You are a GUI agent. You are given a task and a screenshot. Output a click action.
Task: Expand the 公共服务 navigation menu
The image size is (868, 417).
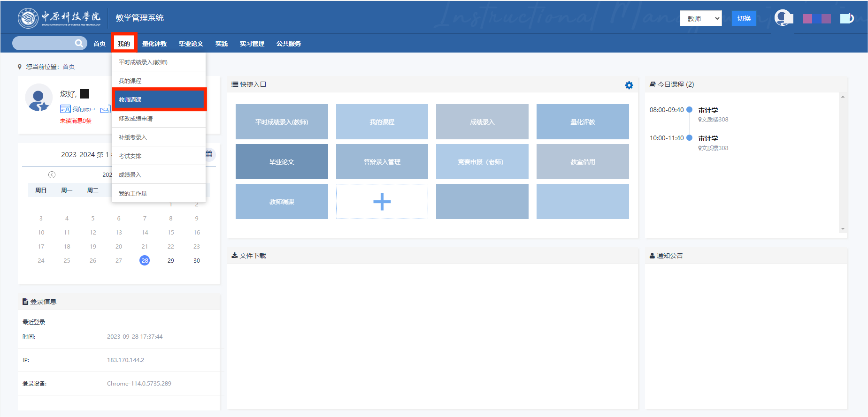288,44
